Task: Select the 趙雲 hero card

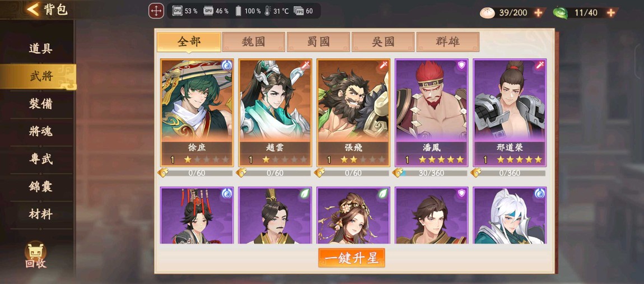Action: pos(275,113)
